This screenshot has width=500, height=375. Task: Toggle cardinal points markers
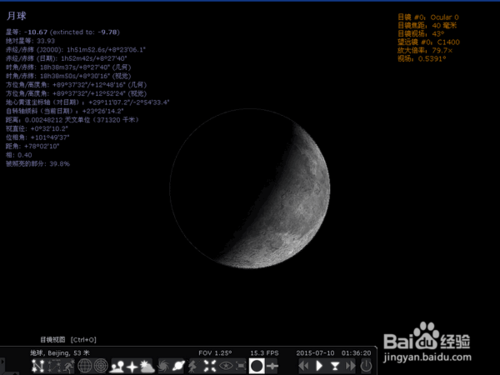click(132, 366)
